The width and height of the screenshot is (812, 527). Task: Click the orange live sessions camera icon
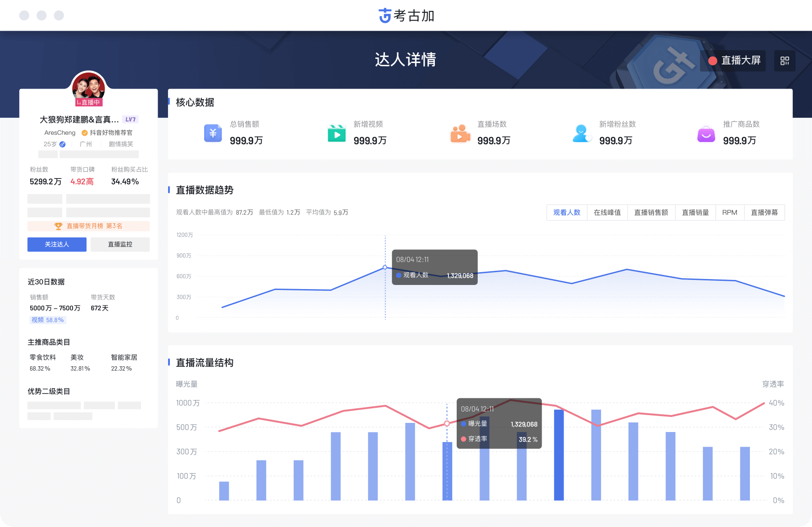tap(460, 133)
